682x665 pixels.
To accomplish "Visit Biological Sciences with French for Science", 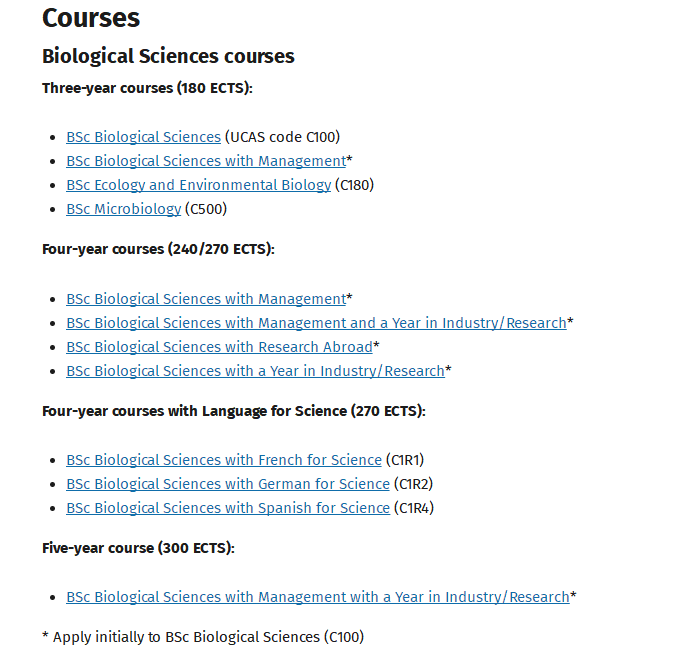I will 224,460.
